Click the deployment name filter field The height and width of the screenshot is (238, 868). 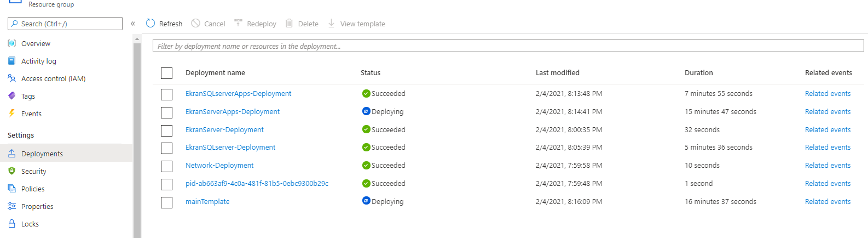508,46
